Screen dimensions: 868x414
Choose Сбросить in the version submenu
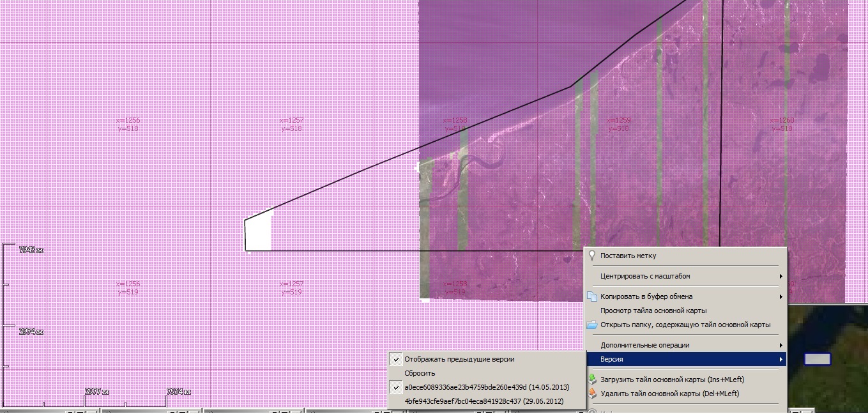coord(420,373)
